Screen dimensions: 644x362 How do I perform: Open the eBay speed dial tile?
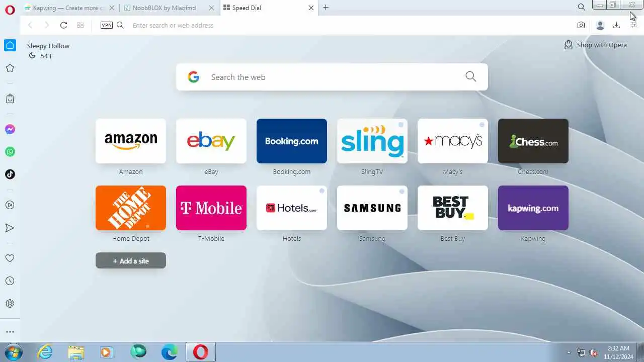(211, 141)
